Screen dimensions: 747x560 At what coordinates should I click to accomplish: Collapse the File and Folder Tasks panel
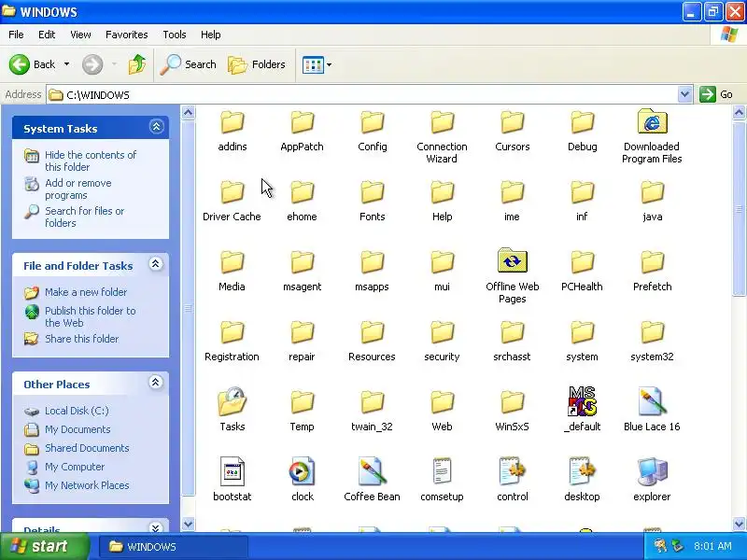155,264
